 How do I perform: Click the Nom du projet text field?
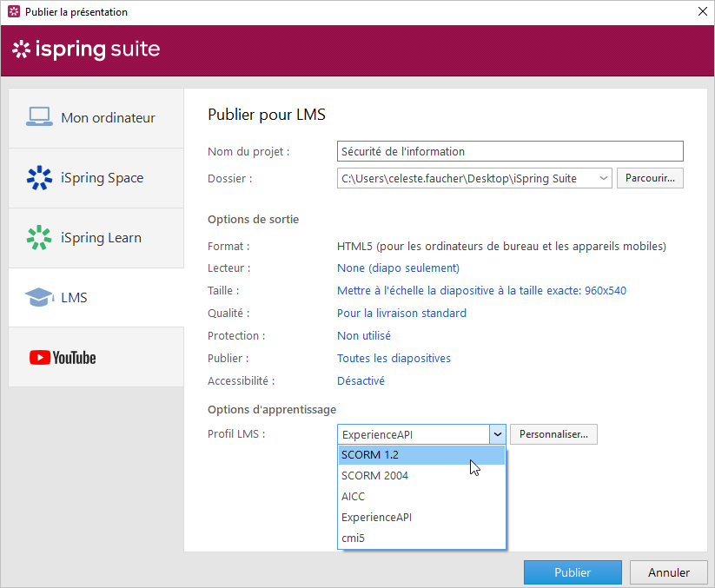(x=510, y=151)
